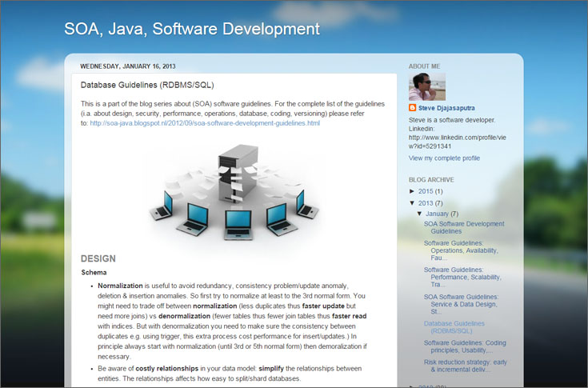Click the Schema subheading
This screenshot has width=588, height=388.
(94, 273)
